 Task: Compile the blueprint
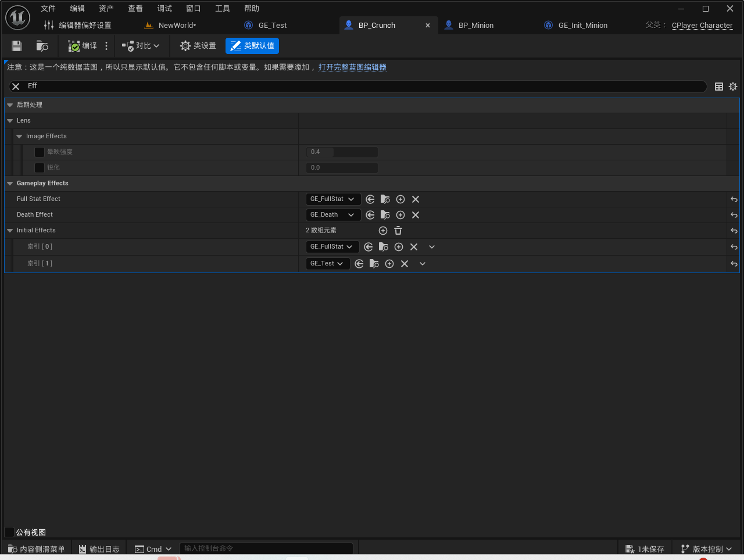pos(83,46)
